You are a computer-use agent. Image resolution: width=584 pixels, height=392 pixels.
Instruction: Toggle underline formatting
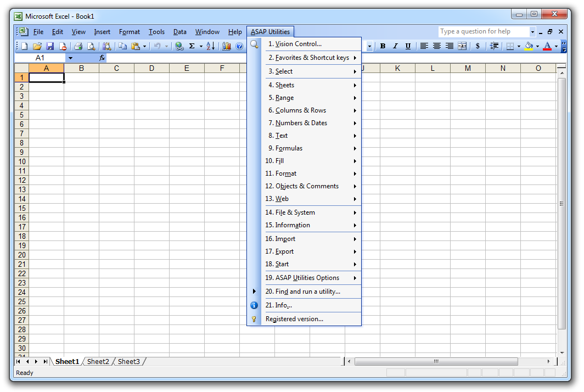click(408, 46)
